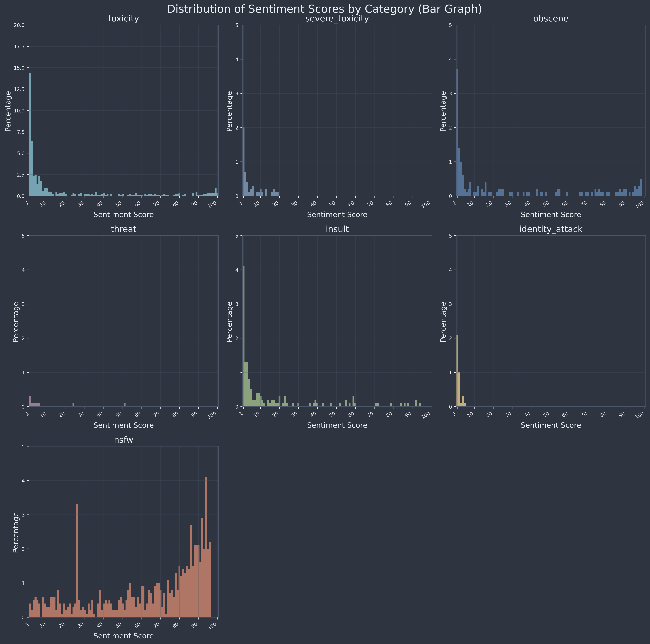This screenshot has height=644, width=650.
Task: Click the '2' y-axis tick of severe_toxicity chart
Action: [x=237, y=128]
